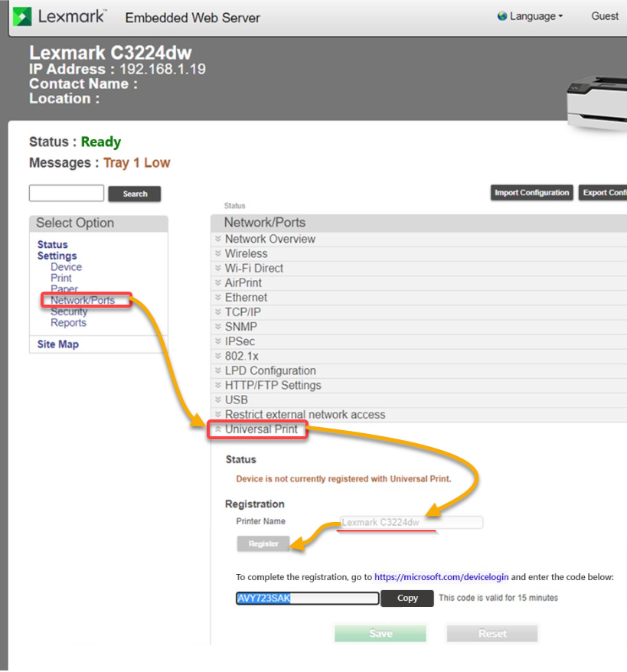Click the globe icon beside Language
This screenshot has width=627, height=672.
502,16
